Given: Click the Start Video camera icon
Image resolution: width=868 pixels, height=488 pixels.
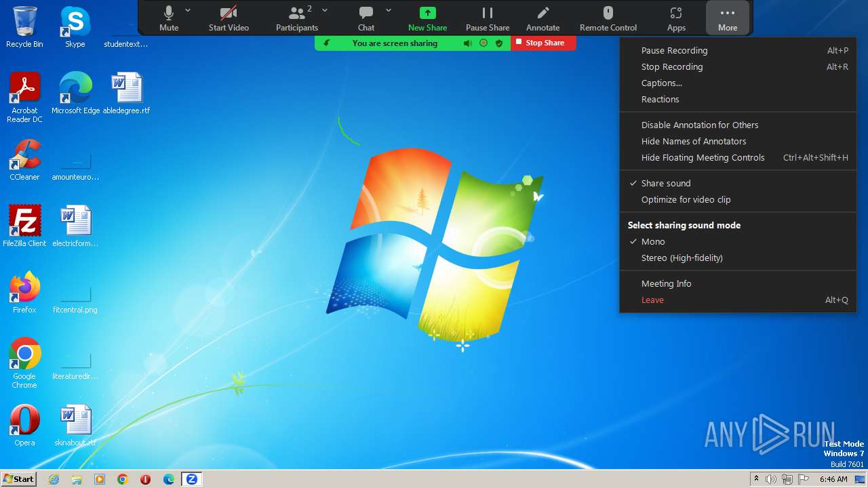Looking at the screenshot, I should tap(229, 13).
